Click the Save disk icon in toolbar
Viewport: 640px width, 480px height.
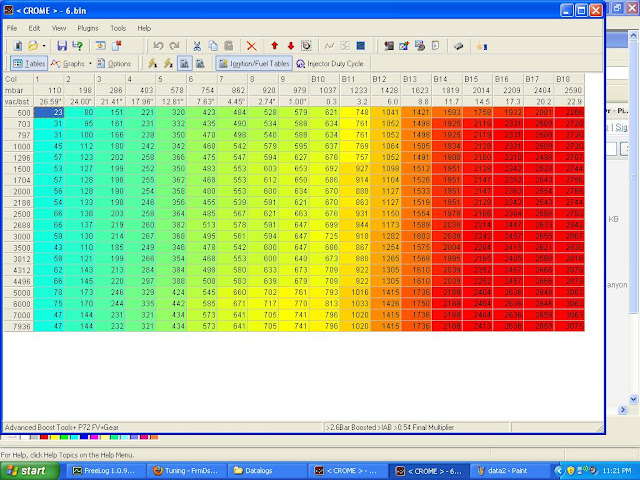(62, 46)
